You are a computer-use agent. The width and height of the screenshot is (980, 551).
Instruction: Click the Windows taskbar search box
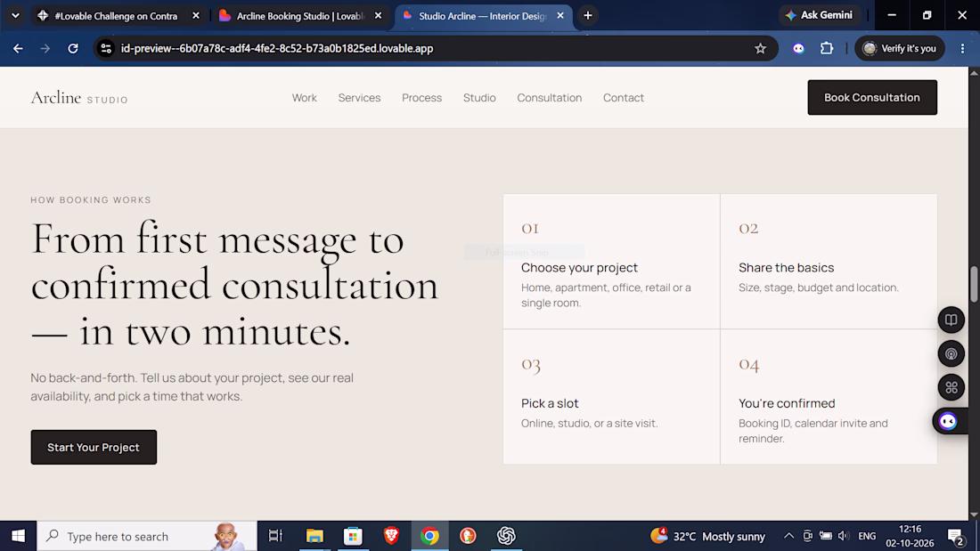(x=147, y=536)
